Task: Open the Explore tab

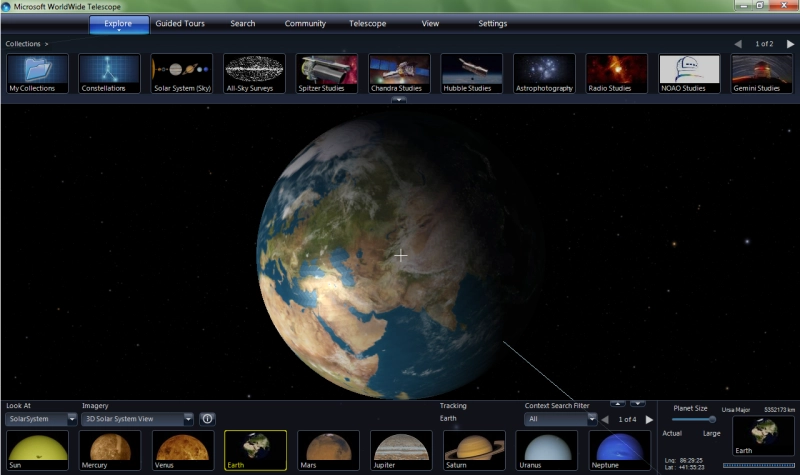Action: pyautogui.click(x=119, y=24)
